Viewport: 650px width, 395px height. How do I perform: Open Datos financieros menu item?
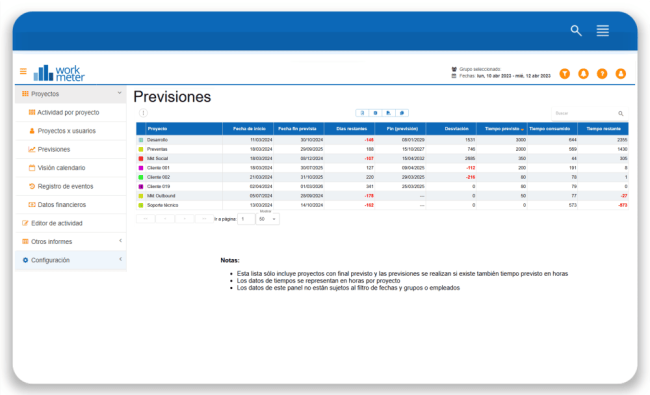click(70, 204)
